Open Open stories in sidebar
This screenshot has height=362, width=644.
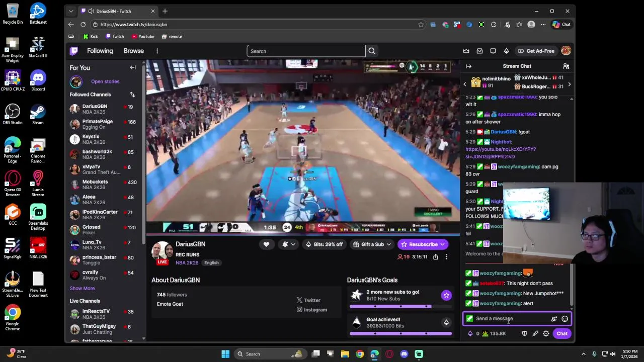[105, 81]
